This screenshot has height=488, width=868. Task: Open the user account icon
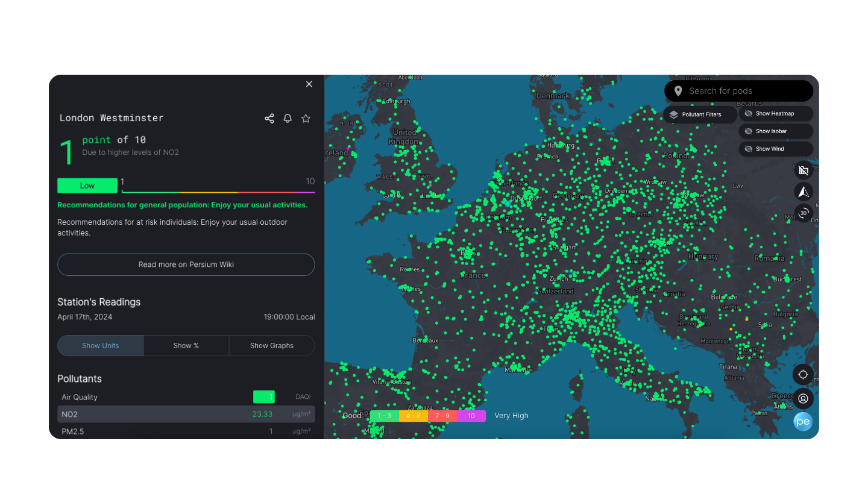pyautogui.click(x=803, y=399)
